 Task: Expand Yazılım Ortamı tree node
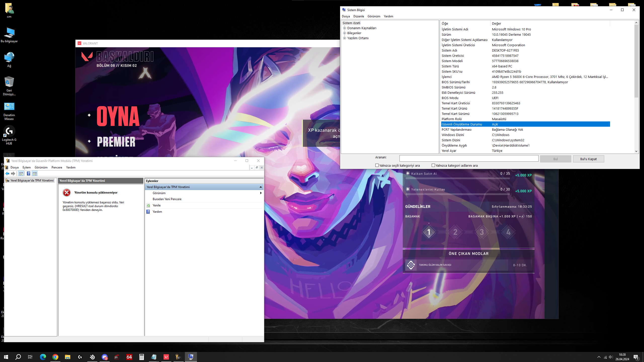click(x=345, y=38)
